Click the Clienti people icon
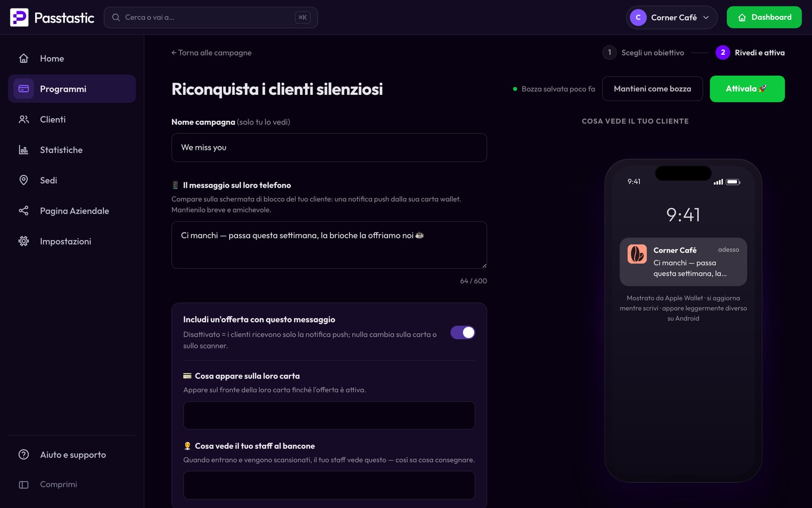This screenshot has height=508, width=812. click(x=24, y=119)
